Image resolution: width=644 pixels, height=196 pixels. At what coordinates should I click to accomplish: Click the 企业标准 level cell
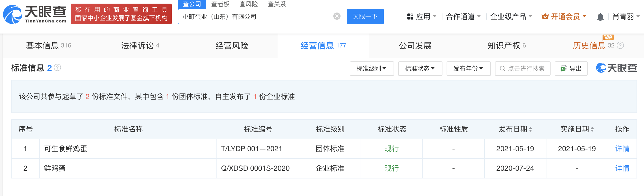[x=330, y=168]
